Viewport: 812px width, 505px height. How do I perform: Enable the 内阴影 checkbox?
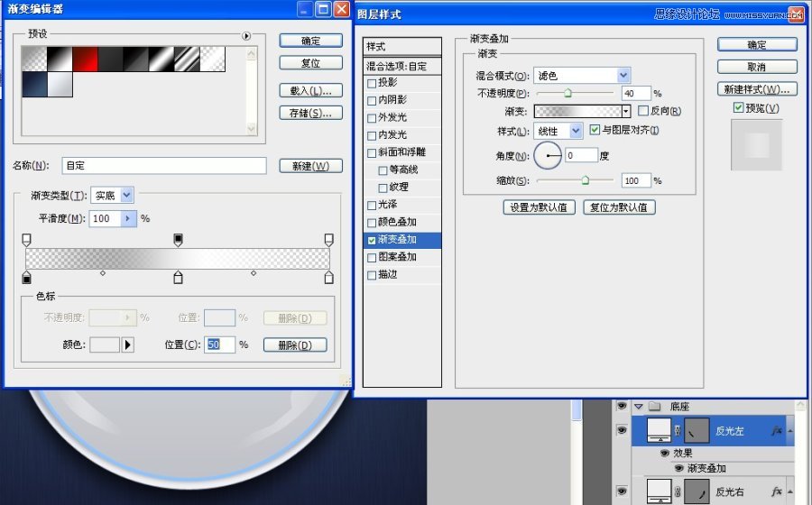click(x=372, y=100)
